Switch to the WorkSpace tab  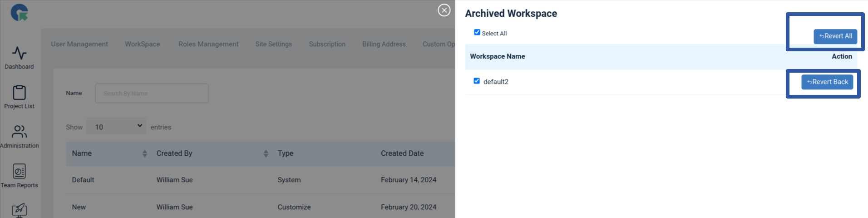tap(143, 44)
